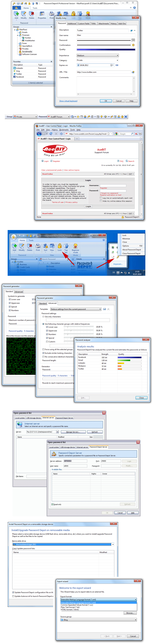Switch to the Custom Fields tab
The height and width of the screenshot is (644, 153).
[x=84, y=23]
